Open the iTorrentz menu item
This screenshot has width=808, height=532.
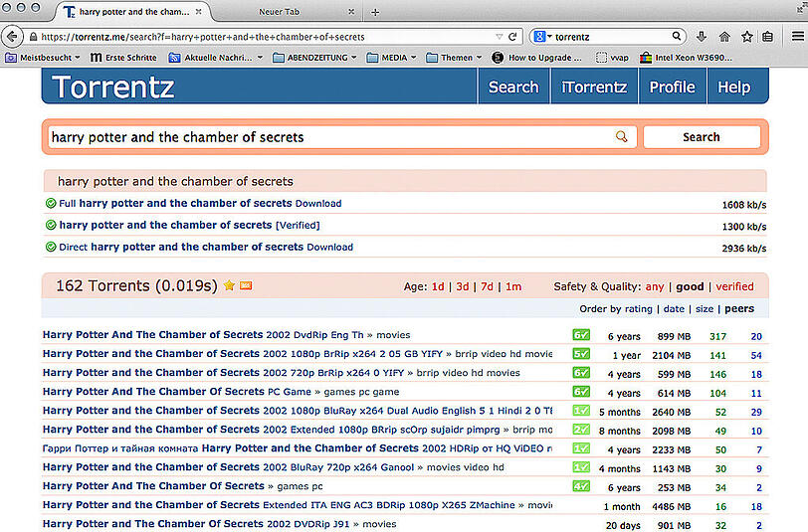click(x=594, y=88)
